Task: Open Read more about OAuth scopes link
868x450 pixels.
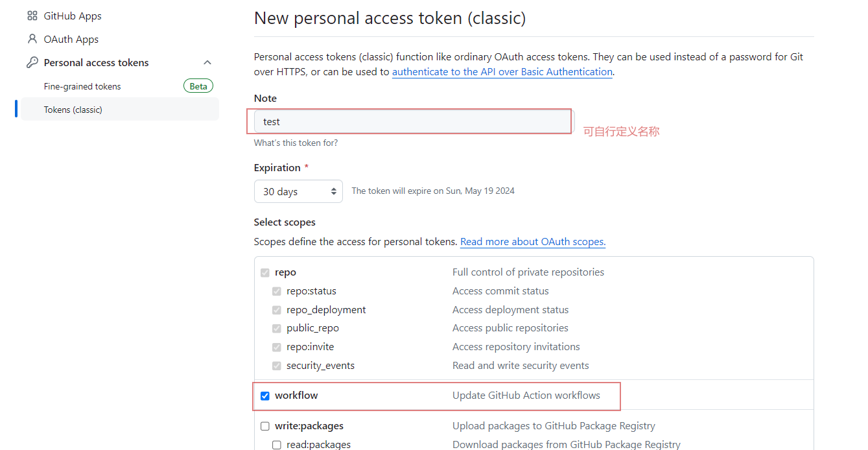Action: click(x=533, y=241)
